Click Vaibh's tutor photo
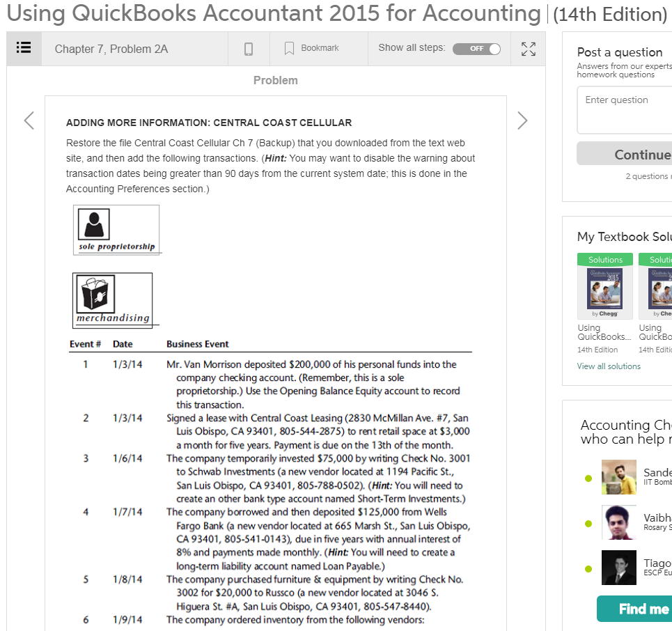 click(618, 522)
